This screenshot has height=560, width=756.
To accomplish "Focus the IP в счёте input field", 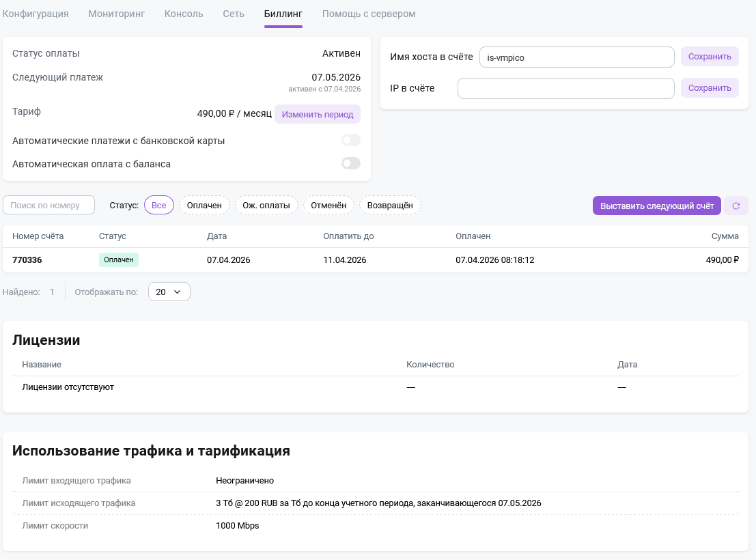I will [x=566, y=88].
